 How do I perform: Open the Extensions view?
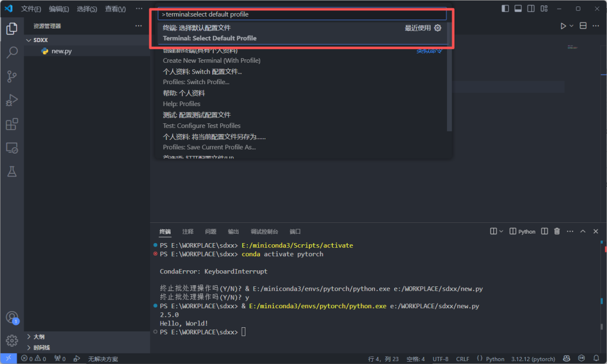(x=12, y=124)
